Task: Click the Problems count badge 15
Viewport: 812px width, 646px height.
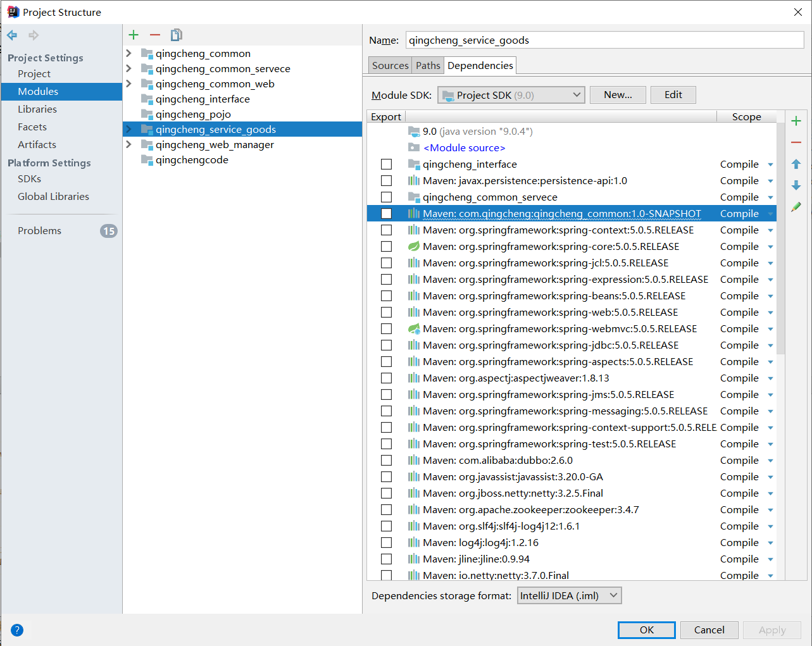Action: pyautogui.click(x=109, y=231)
